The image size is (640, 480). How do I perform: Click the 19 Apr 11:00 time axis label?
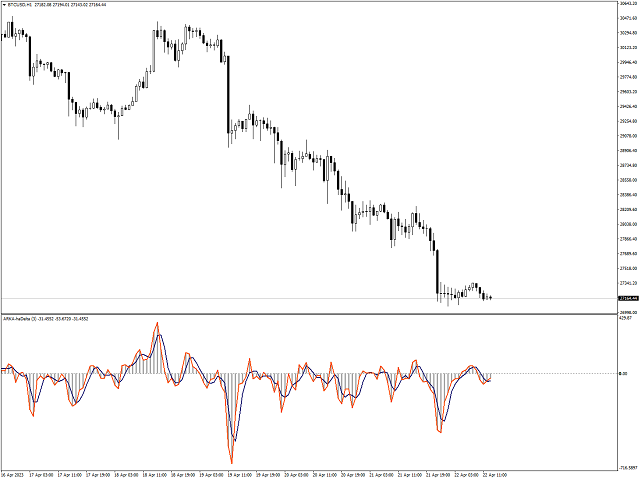click(240, 475)
